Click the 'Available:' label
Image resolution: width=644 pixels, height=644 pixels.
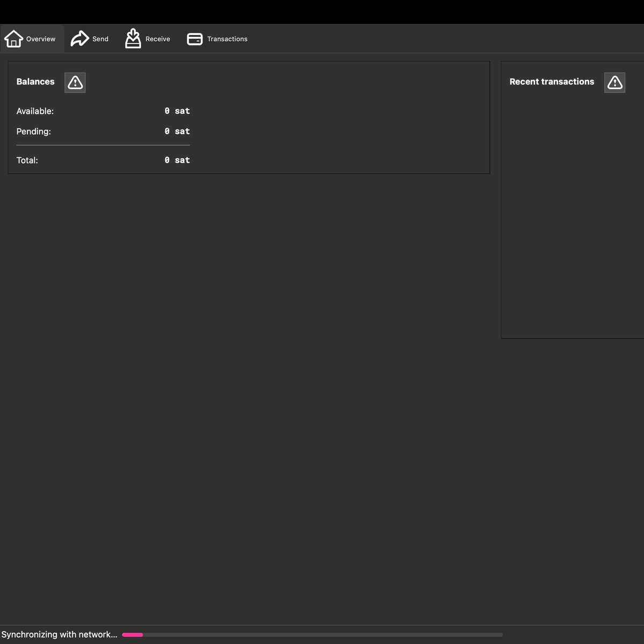pos(35,111)
